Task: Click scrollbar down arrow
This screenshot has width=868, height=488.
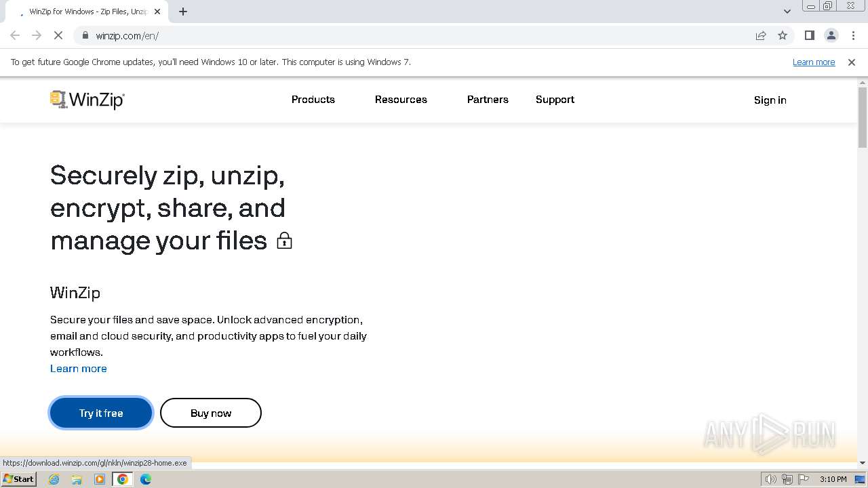Action: (x=863, y=463)
